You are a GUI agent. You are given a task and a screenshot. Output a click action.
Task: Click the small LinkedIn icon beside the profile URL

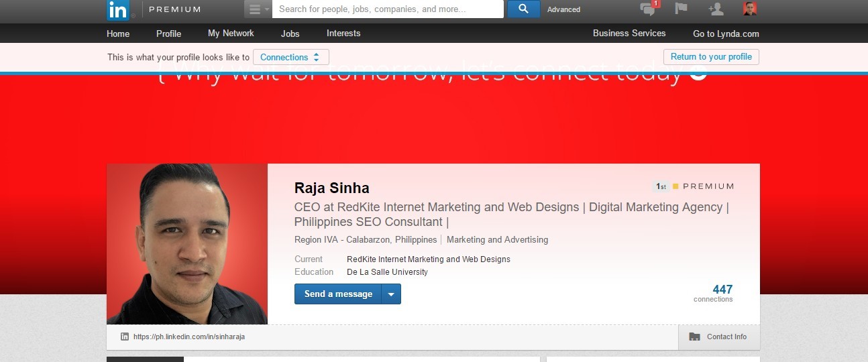coord(125,337)
